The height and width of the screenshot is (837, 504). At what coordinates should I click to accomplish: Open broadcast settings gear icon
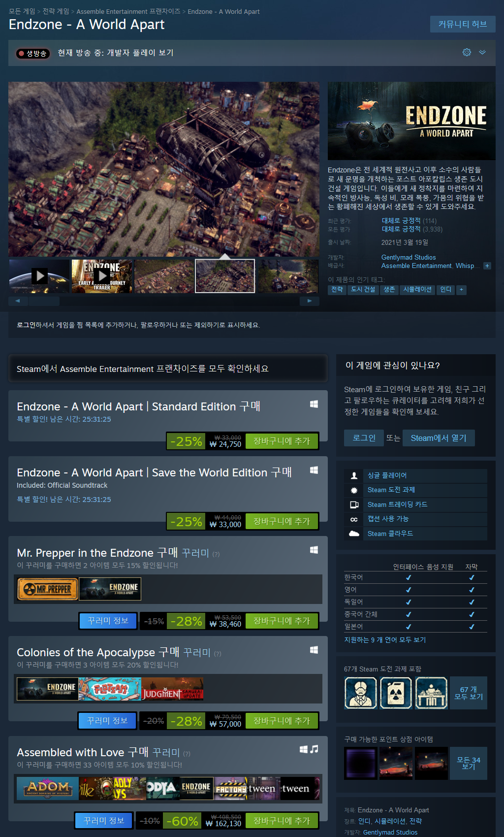coord(467,52)
